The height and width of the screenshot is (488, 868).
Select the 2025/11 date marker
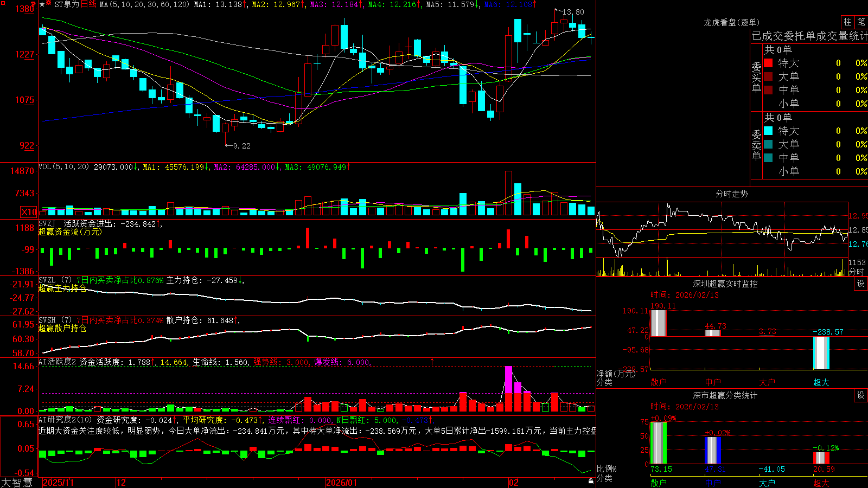pos(58,483)
